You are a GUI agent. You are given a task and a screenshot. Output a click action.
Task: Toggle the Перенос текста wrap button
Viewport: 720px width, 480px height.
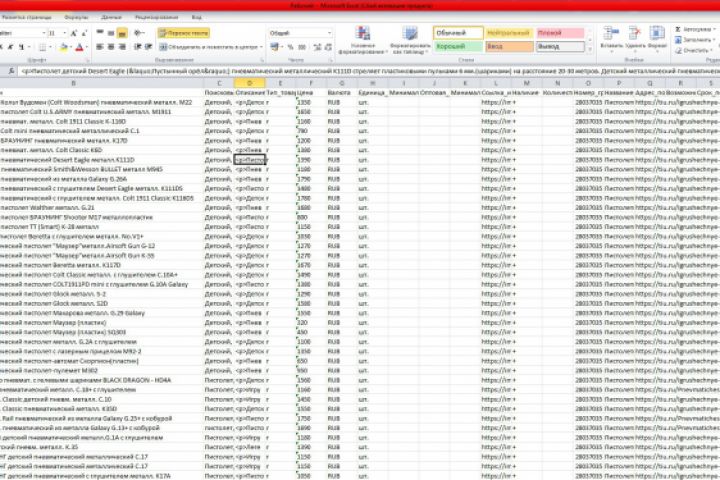(x=184, y=33)
